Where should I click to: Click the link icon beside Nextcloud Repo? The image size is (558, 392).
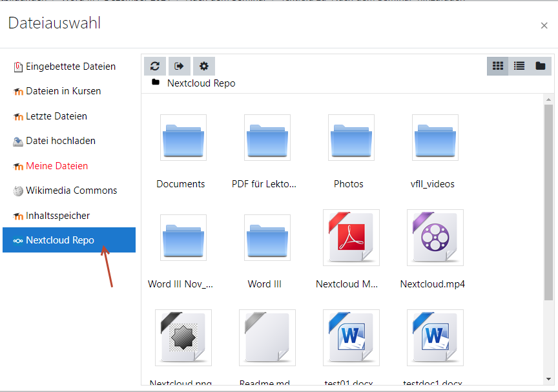coord(17,240)
